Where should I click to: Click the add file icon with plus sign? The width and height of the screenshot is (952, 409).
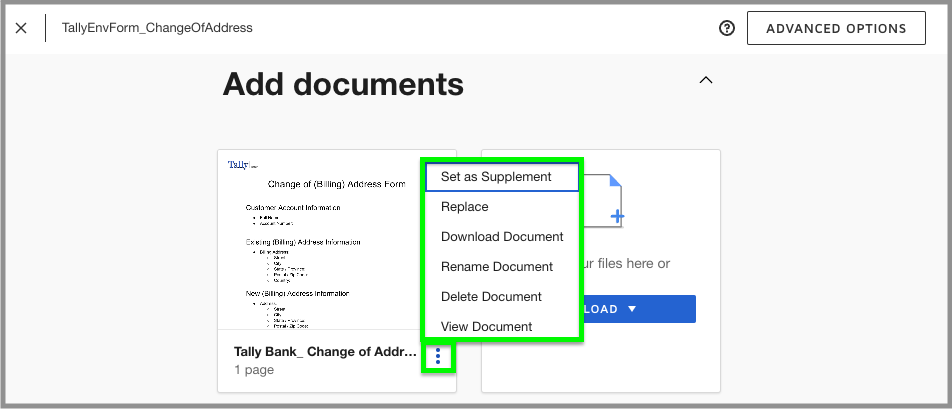603,200
